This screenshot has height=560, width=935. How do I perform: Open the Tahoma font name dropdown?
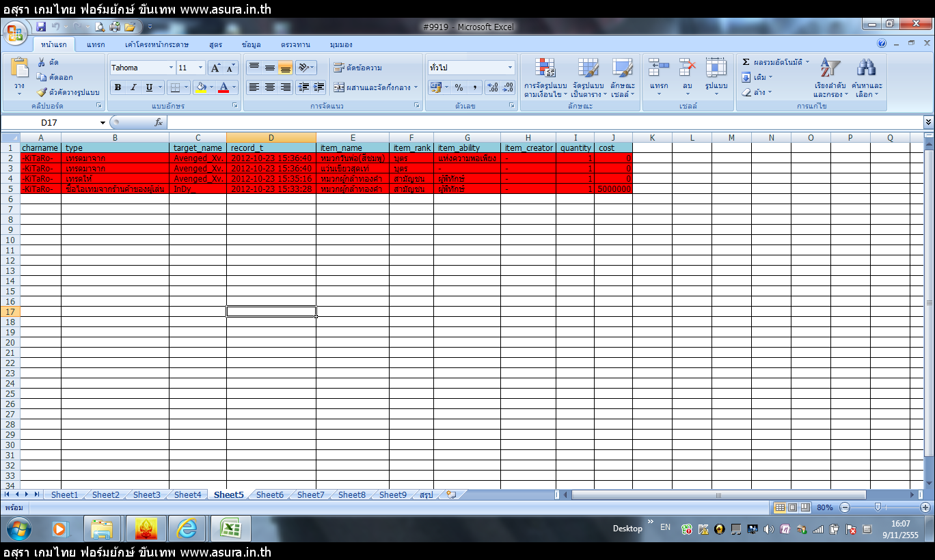pyautogui.click(x=171, y=68)
